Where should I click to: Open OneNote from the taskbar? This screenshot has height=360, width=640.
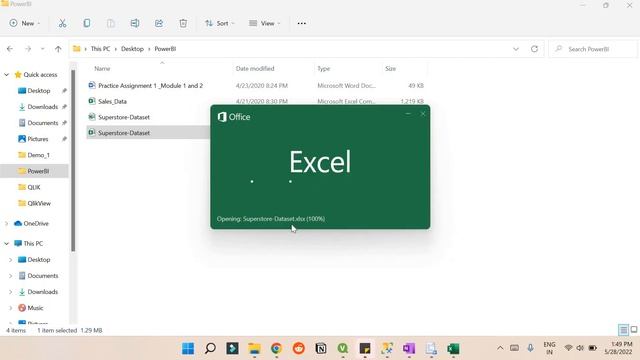pyautogui.click(x=409, y=349)
